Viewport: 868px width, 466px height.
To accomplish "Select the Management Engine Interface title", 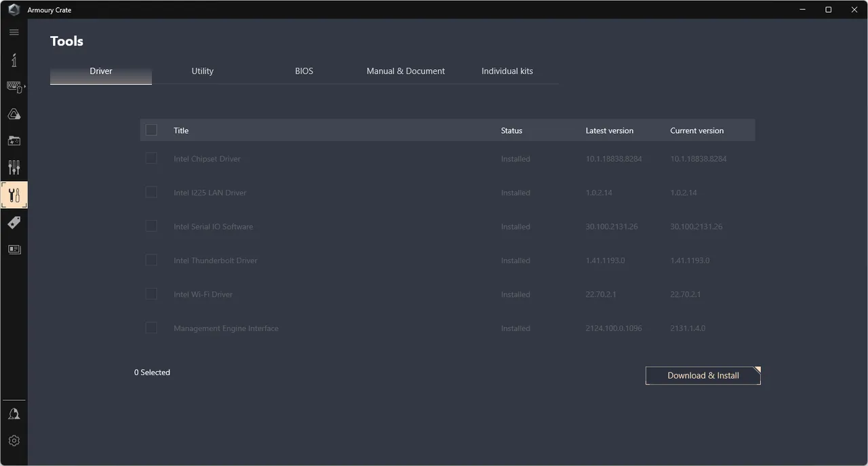I will tap(226, 328).
